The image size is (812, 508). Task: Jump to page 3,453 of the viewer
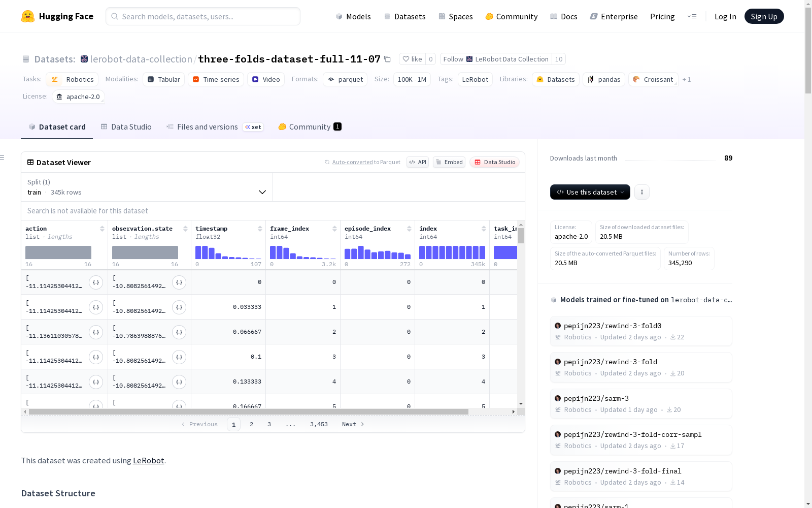(x=319, y=424)
